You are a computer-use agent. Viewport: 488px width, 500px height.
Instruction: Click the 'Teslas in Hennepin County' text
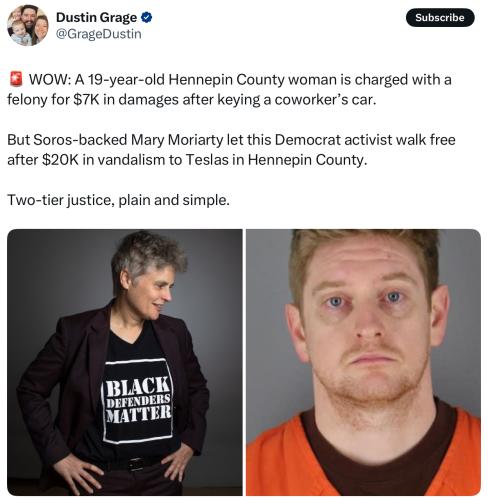pos(276,160)
